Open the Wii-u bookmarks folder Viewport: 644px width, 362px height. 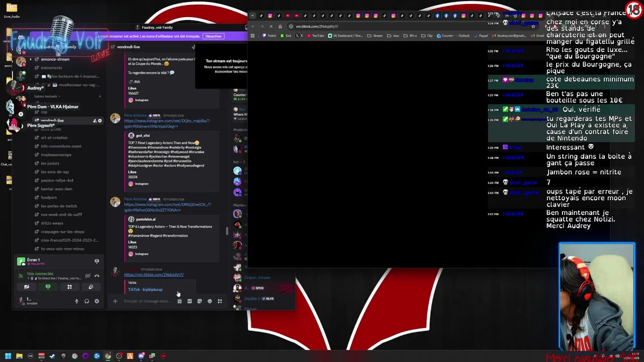pos(410,36)
